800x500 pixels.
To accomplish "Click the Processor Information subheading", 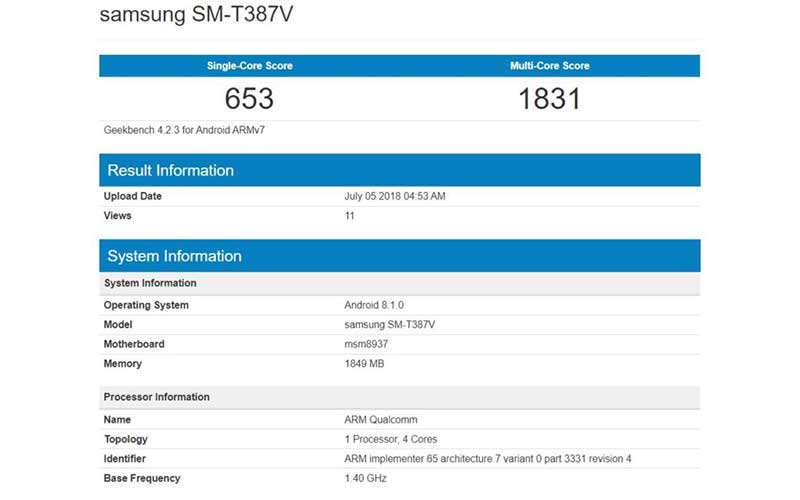I will [x=156, y=397].
